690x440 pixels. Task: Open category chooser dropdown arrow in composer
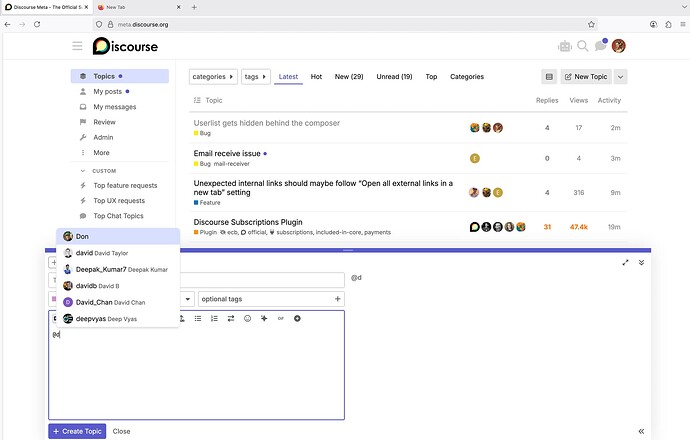(187, 299)
